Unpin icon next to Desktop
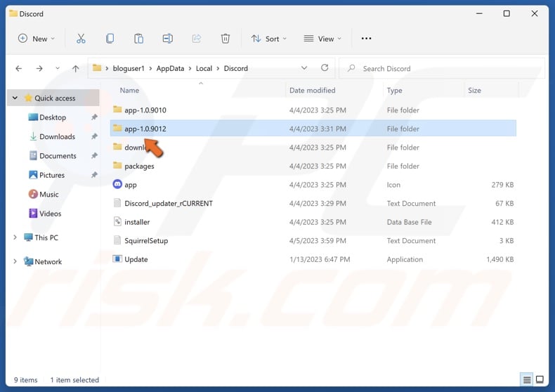 click(94, 117)
